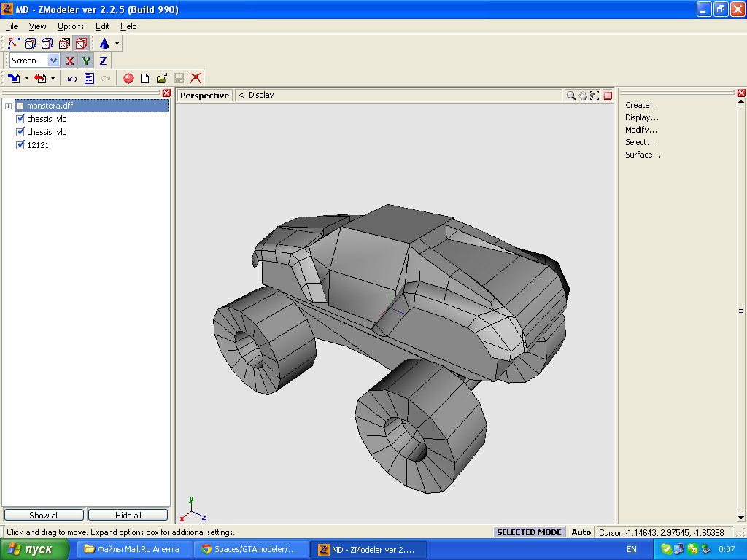Image resolution: width=747 pixels, height=560 pixels.
Task: Open the blue cone tool dropdown arrow
Action: (x=117, y=44)
